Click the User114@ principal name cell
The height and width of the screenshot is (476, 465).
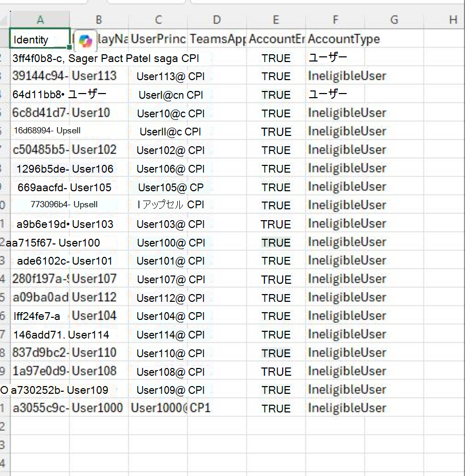(x=158, y=335)
